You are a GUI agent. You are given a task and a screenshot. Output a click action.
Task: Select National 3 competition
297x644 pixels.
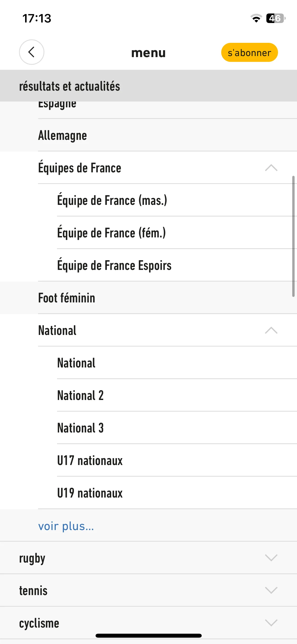pos(81,428)
